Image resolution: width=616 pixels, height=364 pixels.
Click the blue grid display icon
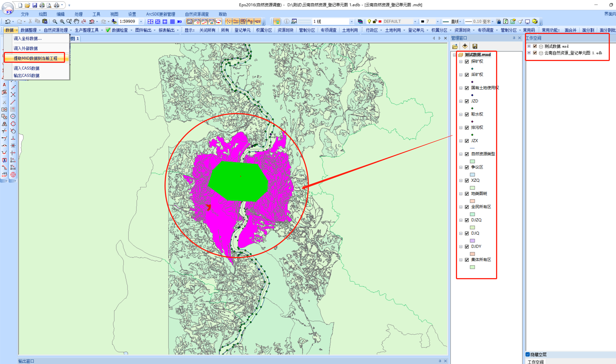(x=172, y=22)
